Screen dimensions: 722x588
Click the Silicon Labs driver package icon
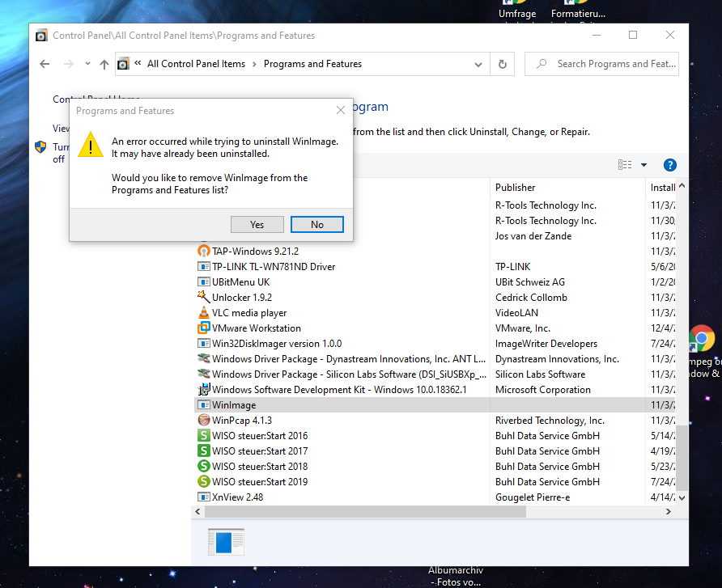[203, 374]
